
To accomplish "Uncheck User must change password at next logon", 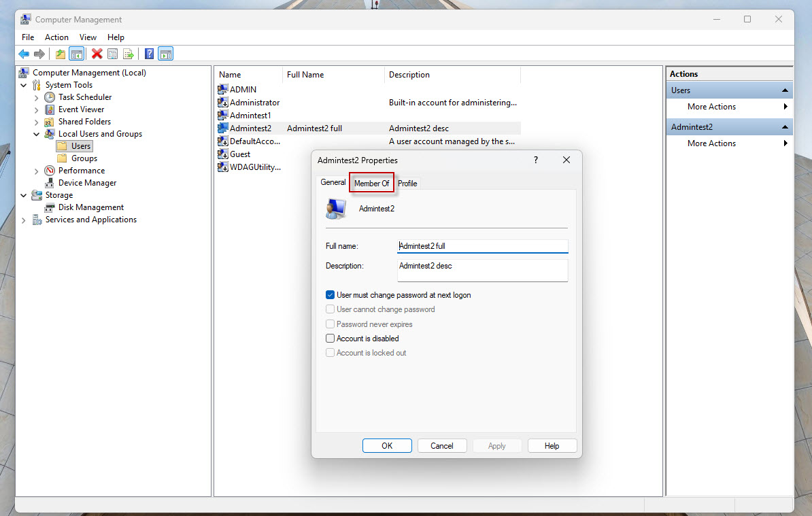I will click(x=330, y=295).
